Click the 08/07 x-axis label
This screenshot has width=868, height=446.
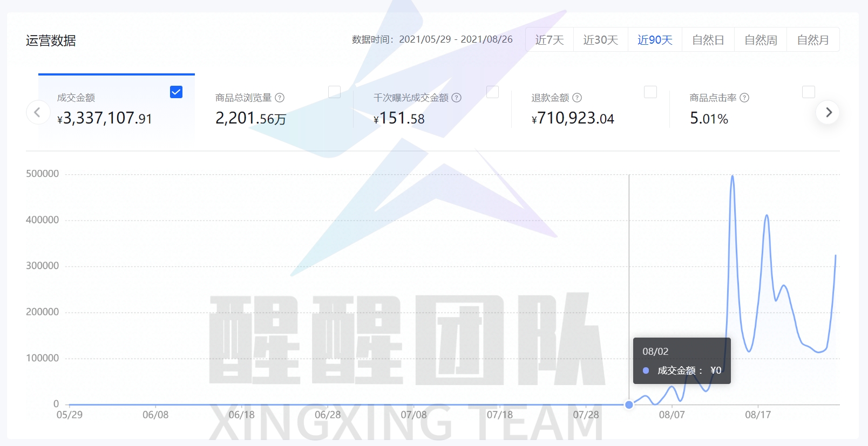coord(672,415)
